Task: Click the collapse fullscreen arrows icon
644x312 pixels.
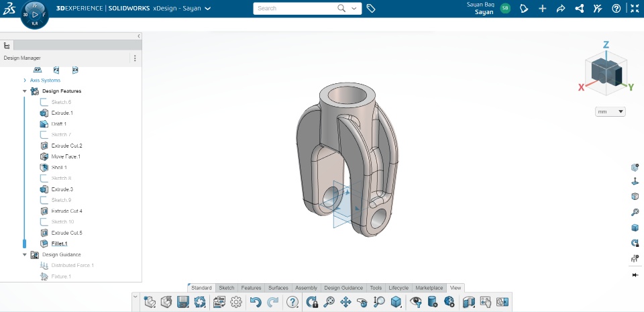Action: click(635, 8)
